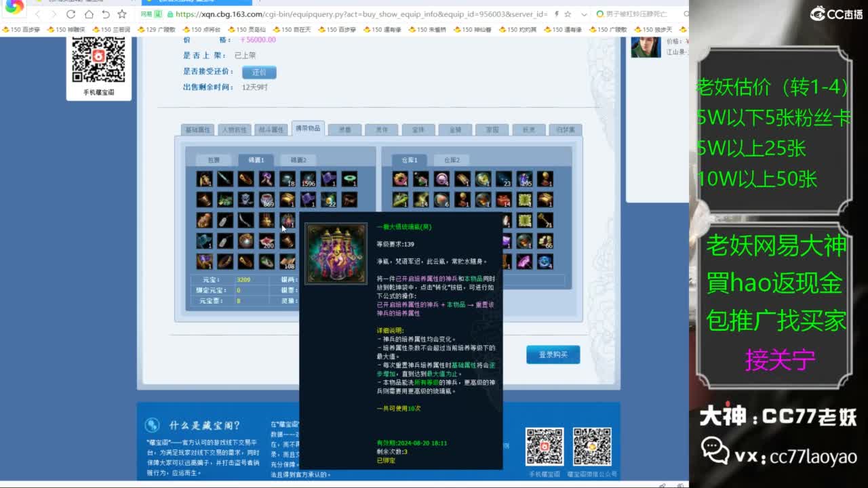The height and width of the screenshot is (488, 868).
Task: Select the item stack showing 200
Action: [x=267, y=241]
